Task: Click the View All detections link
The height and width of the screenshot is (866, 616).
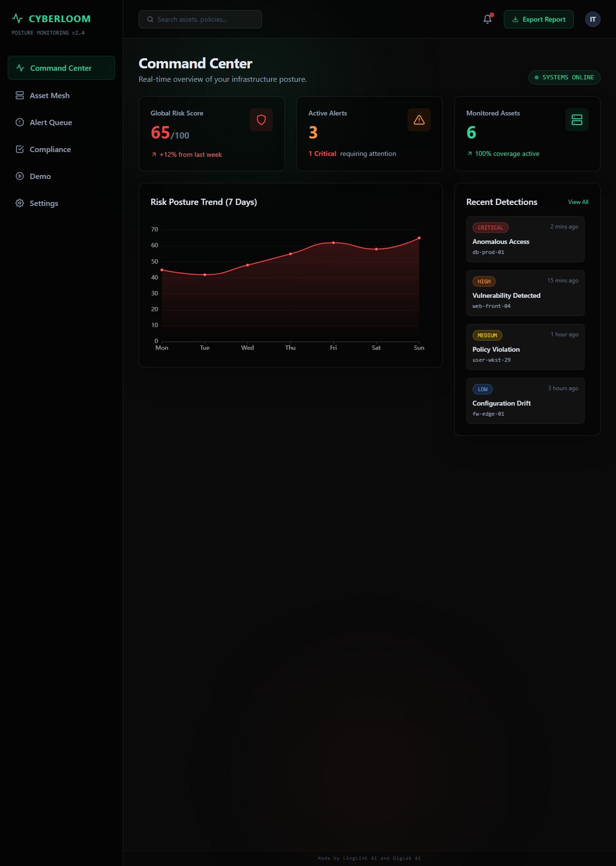Action: [578, 202]
